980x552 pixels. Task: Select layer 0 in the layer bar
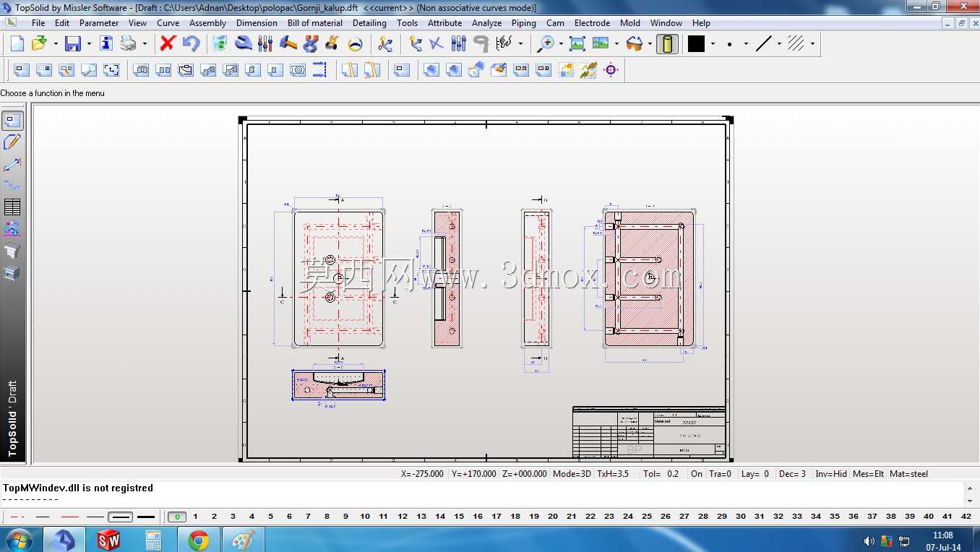click(x=176, y=517)
